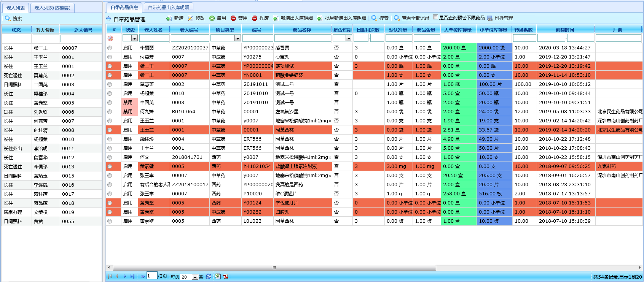Screen dimensions: 644x282
Task: Refresh the medicine list
Action: coord(209,276)
